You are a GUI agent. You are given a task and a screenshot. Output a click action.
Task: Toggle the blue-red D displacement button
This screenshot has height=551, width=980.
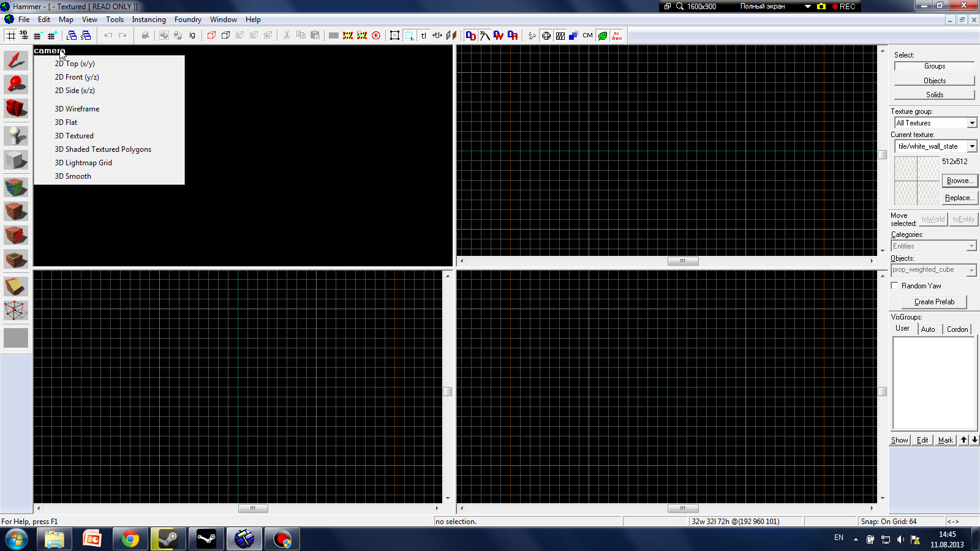tap(471, 36)
